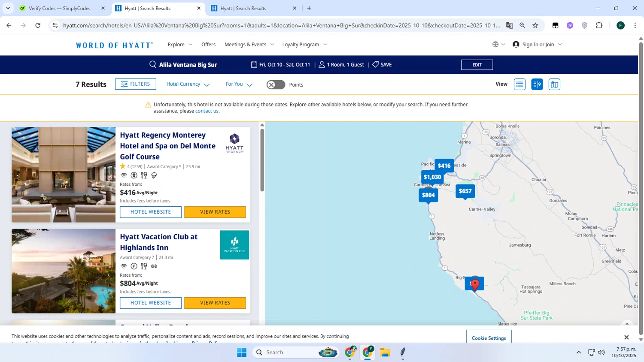This screenshot has height=362, width=644.
Task: Click the taskbar volume icon
Action: (x=601, y=353)
